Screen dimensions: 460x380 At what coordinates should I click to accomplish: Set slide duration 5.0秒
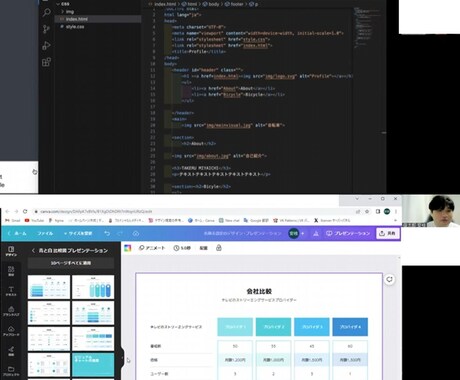coord(182,248)
